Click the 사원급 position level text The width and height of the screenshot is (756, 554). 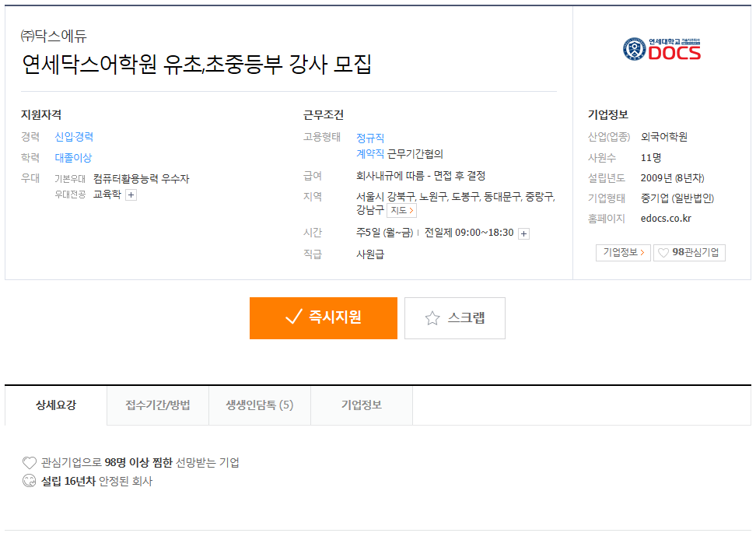370,254
